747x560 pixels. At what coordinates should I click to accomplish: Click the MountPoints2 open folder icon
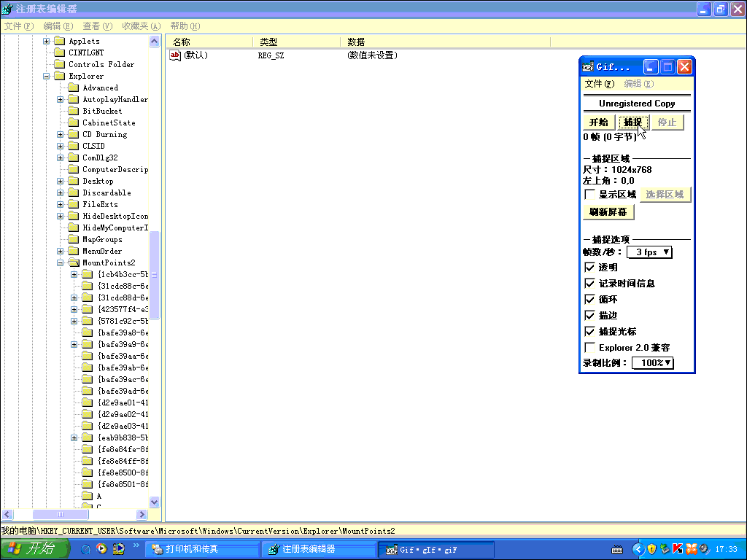coord(73,262)
